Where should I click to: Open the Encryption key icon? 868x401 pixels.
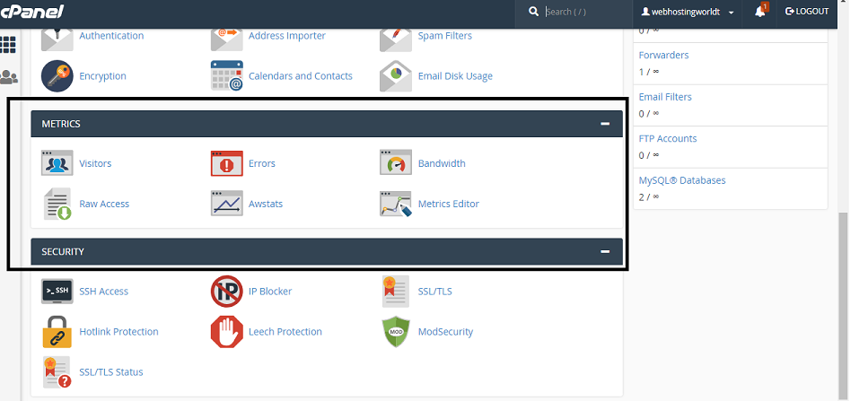click(57, 75)
